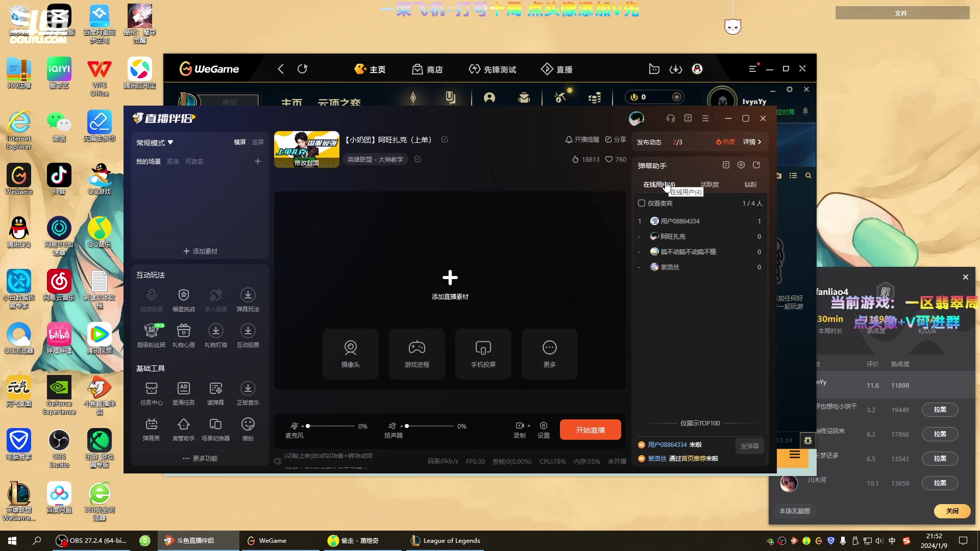Adjust 麦克风 volume slider

point(331,425)
